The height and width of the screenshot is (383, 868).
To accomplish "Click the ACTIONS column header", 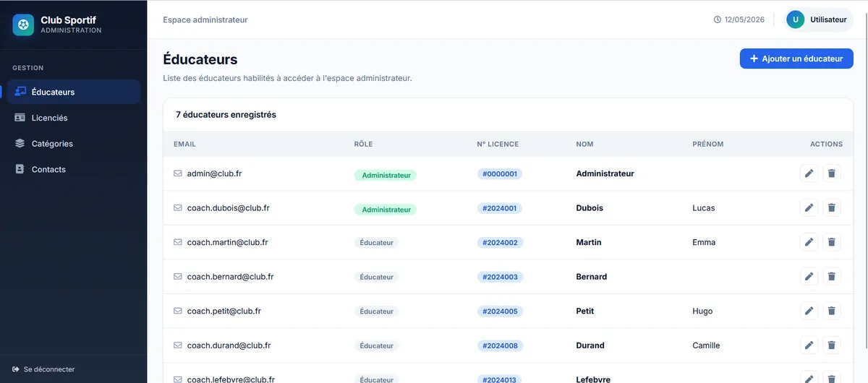I will pyautogui.click(x=826, y=145).
